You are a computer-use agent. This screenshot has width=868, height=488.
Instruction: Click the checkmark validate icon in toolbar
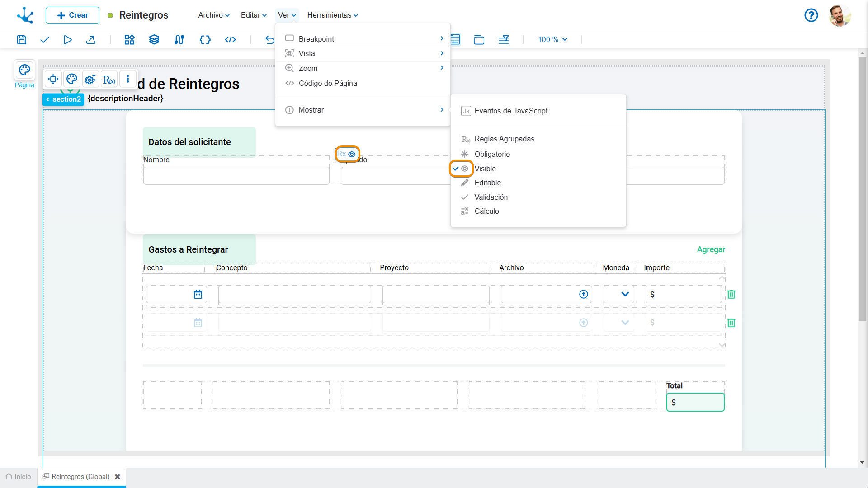44,40
